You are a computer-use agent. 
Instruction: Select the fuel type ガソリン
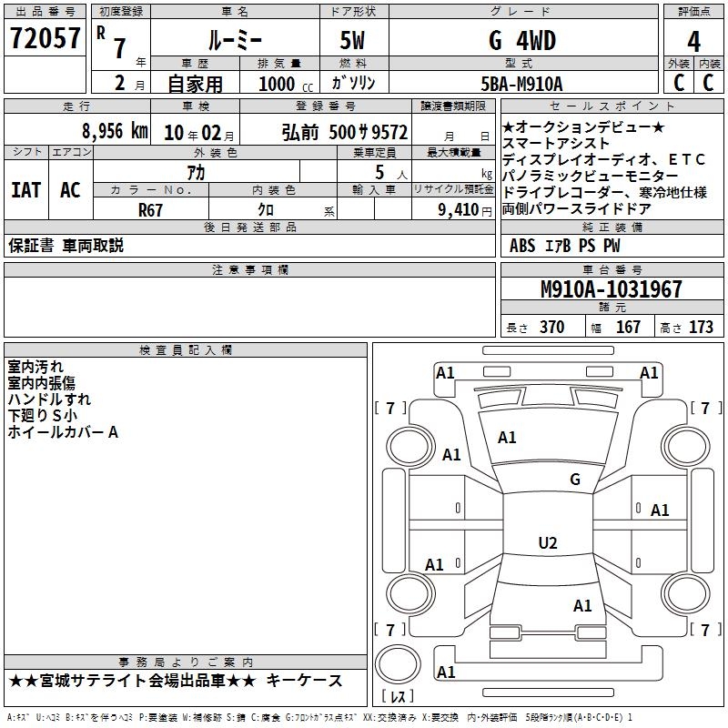[x=353, y=83]
